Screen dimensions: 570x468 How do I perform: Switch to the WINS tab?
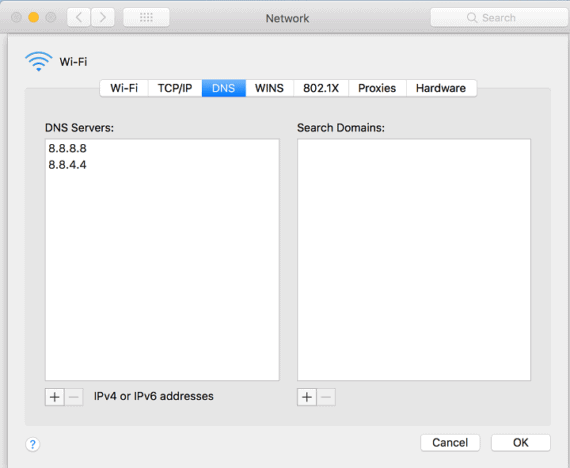coord(269,88)
